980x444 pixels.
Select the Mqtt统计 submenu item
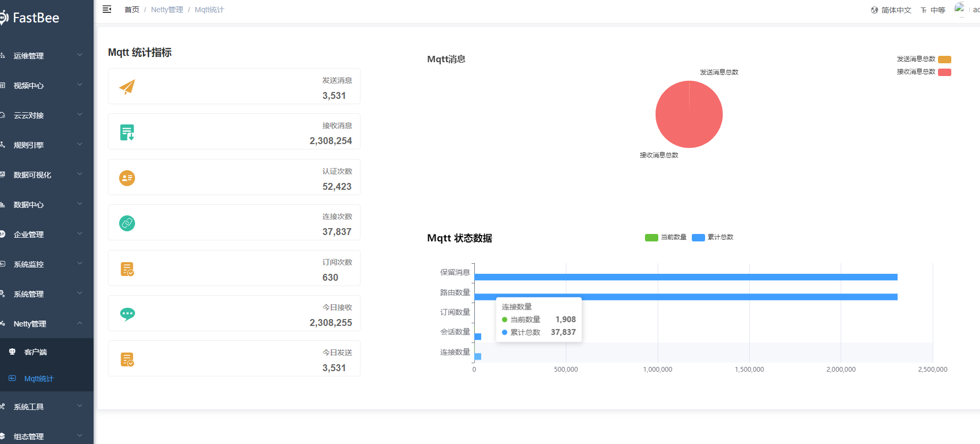click(x=47, y=378)
